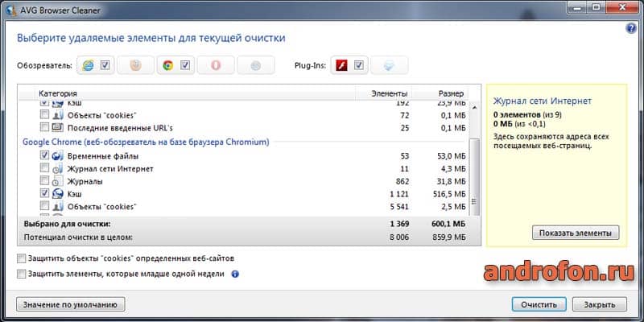Viewport: 644px width, 322px height.
Task: Click the disabled Opera browser icon
Action: [x=216, y=65]
